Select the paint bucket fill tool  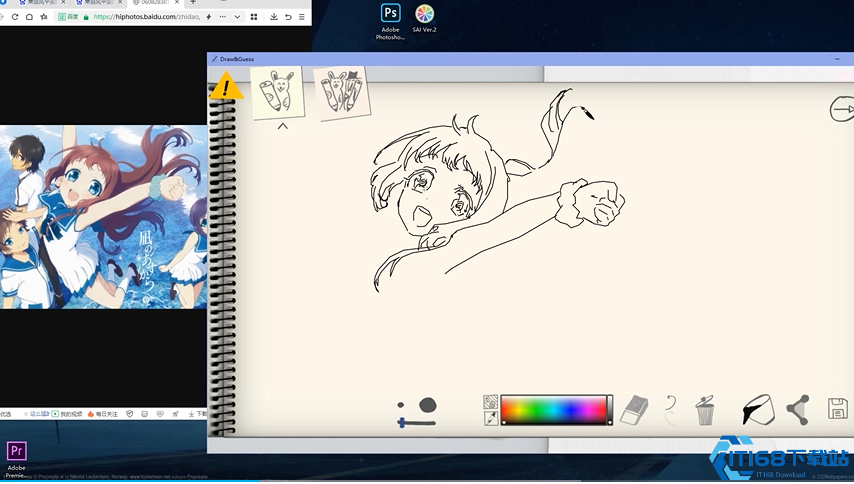758,410
